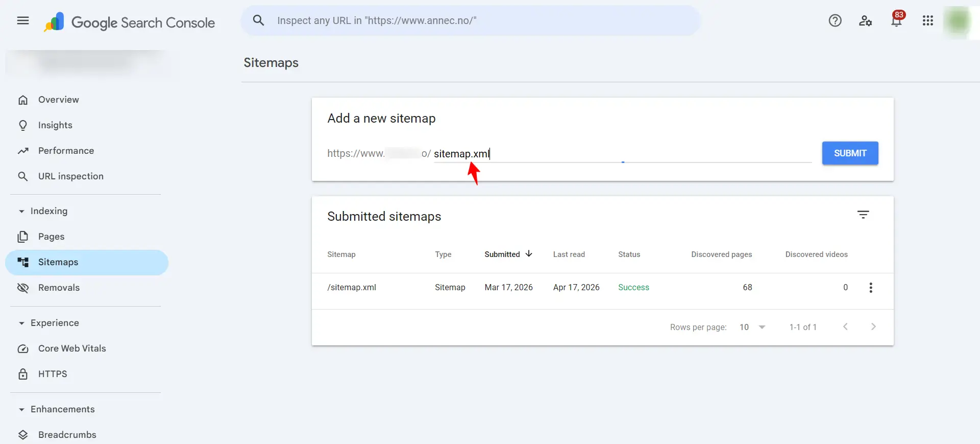Screen dimensions: 980x444
Task: Open users and settings icon
Action: tap(866, 20)
